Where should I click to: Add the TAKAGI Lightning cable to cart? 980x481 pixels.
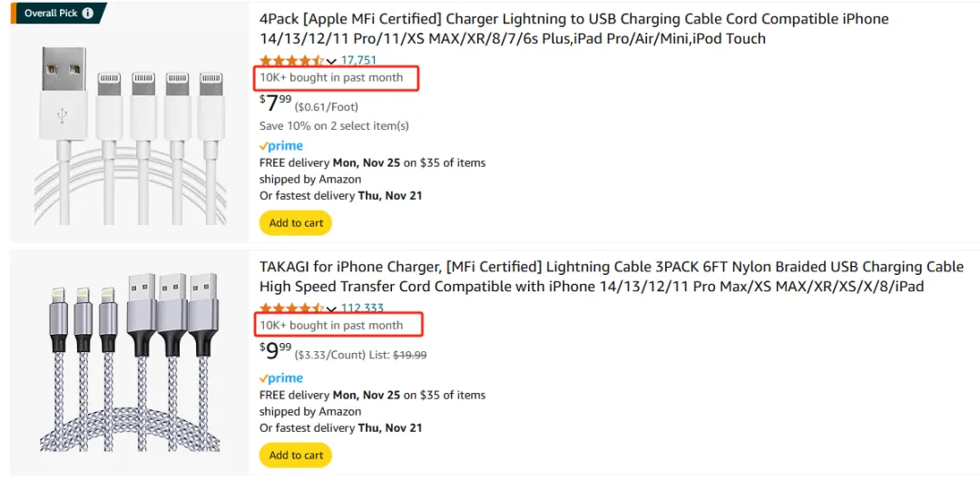(x=296, y=456)
